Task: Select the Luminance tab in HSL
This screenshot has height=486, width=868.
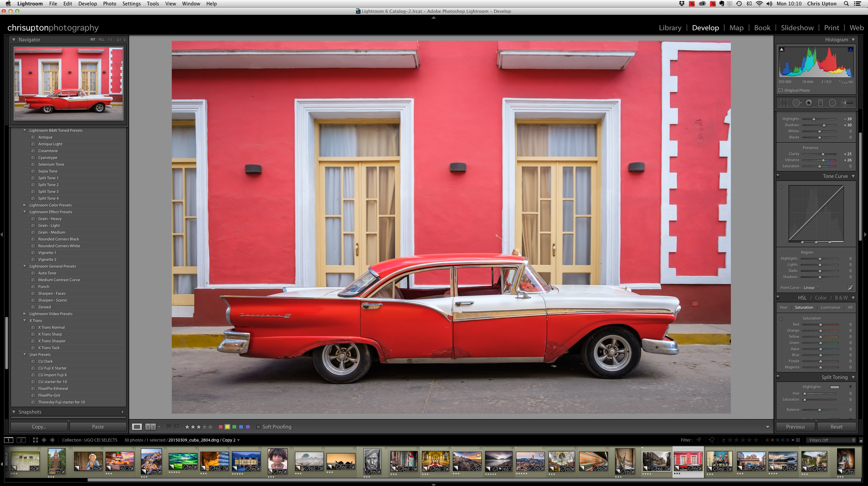Action: [830, 307]
